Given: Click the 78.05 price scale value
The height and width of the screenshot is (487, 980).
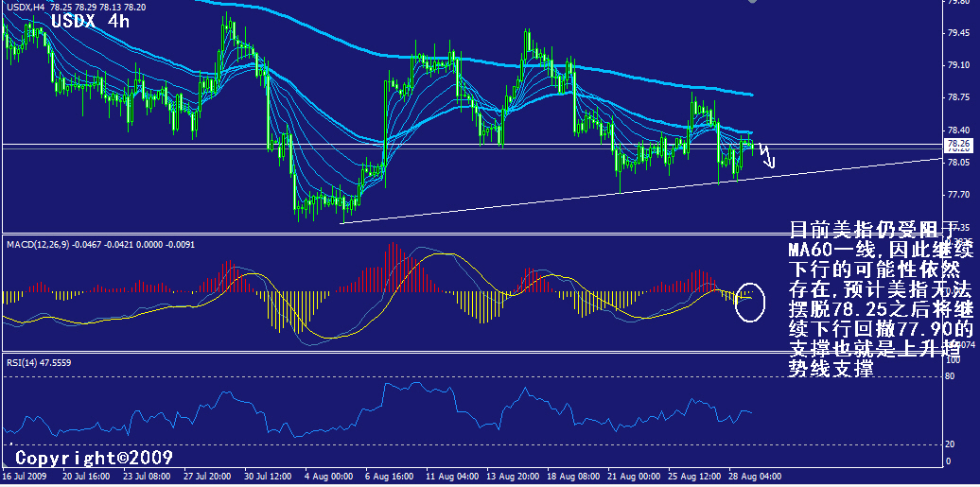Looking at the screenshot, I should 959,162.
